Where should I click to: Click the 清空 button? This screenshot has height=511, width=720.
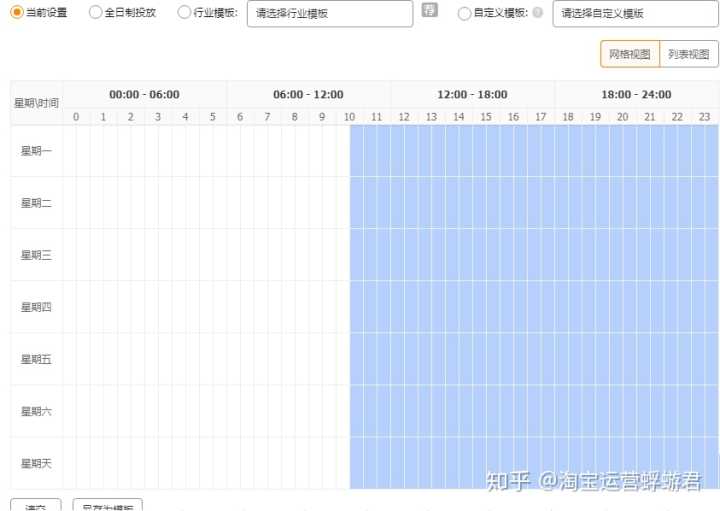36,505
